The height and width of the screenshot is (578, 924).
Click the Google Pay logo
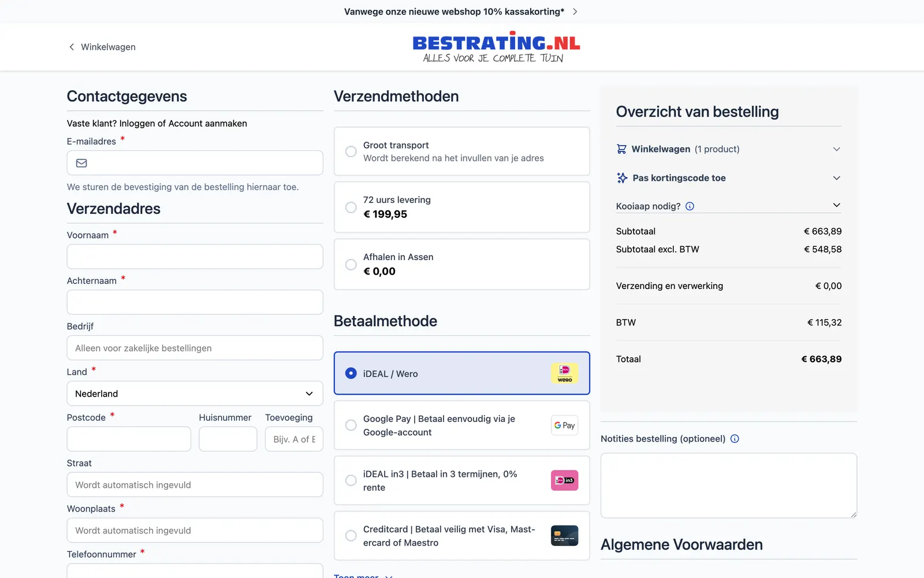click(565, 425)
